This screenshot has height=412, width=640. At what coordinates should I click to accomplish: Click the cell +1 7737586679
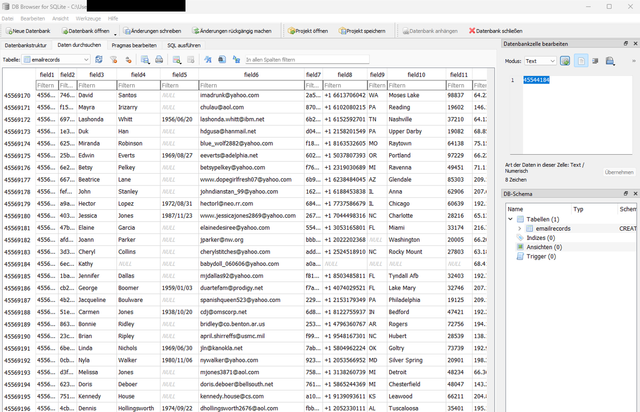point(345,203)
